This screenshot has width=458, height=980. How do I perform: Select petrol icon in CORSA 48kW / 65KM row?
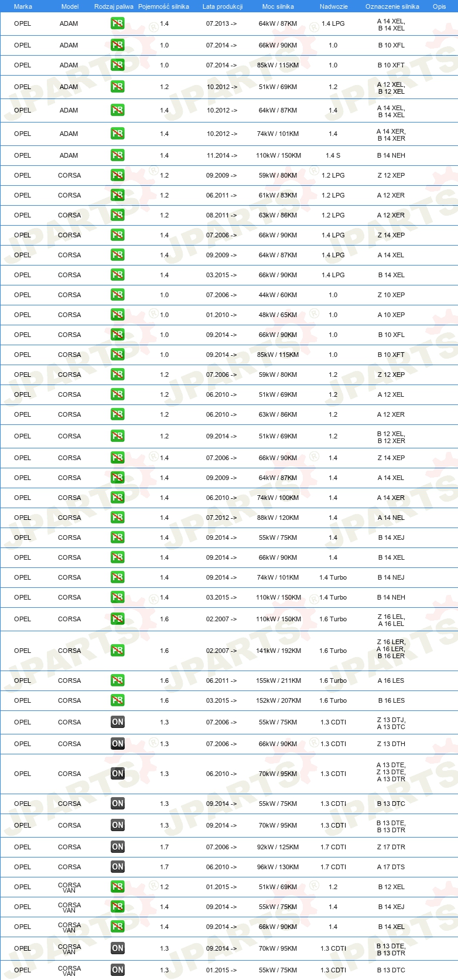(x=118, y=315)
